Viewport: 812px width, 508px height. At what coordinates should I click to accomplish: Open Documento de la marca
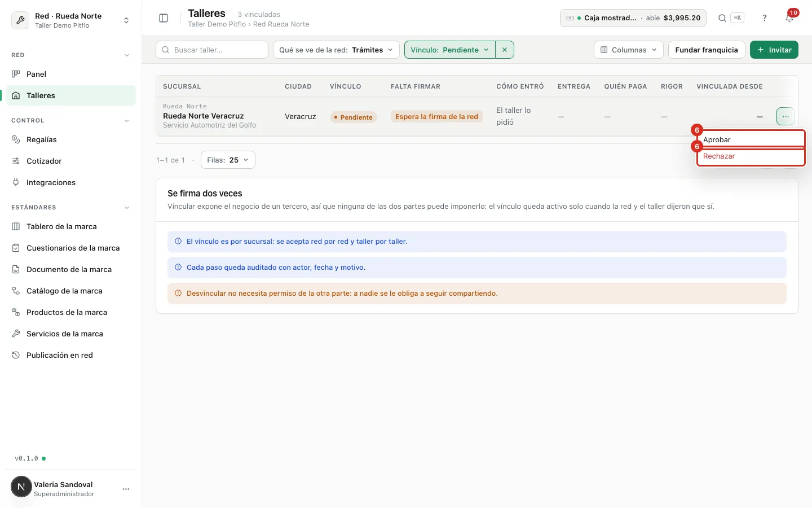(70, 269)
